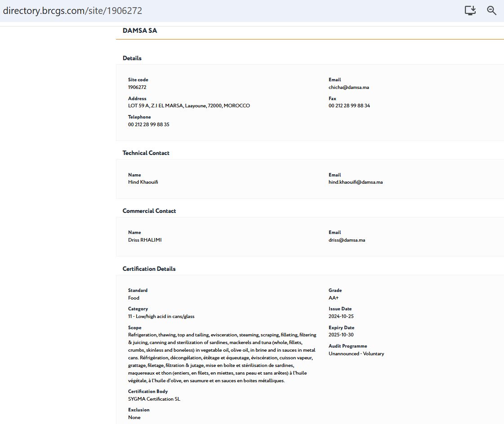
Task: Click the technical contact name Hind Khaouifi
Action: (143, 182)
